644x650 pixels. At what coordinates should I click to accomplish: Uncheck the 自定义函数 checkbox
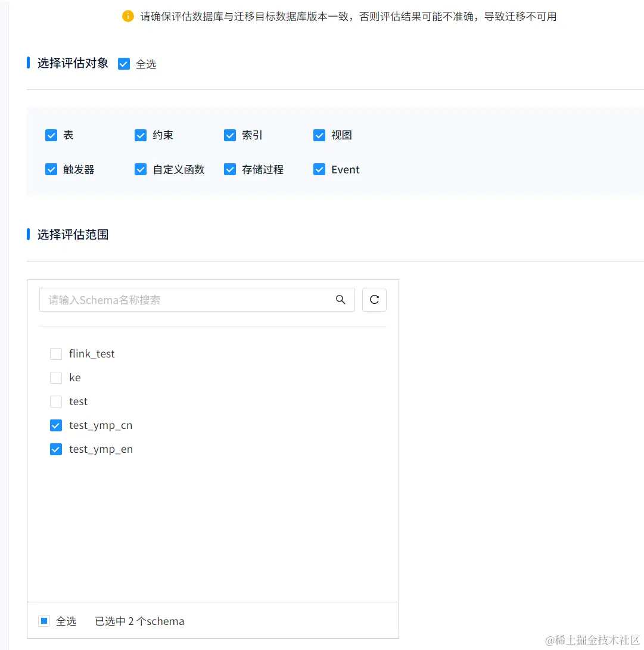pos(141,170)
